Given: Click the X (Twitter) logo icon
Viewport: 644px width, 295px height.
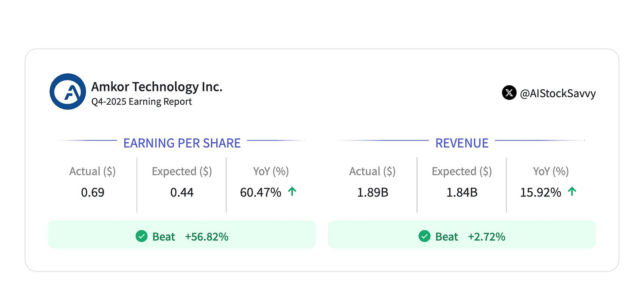Looking at the screenshot, I should pos(509,93).
